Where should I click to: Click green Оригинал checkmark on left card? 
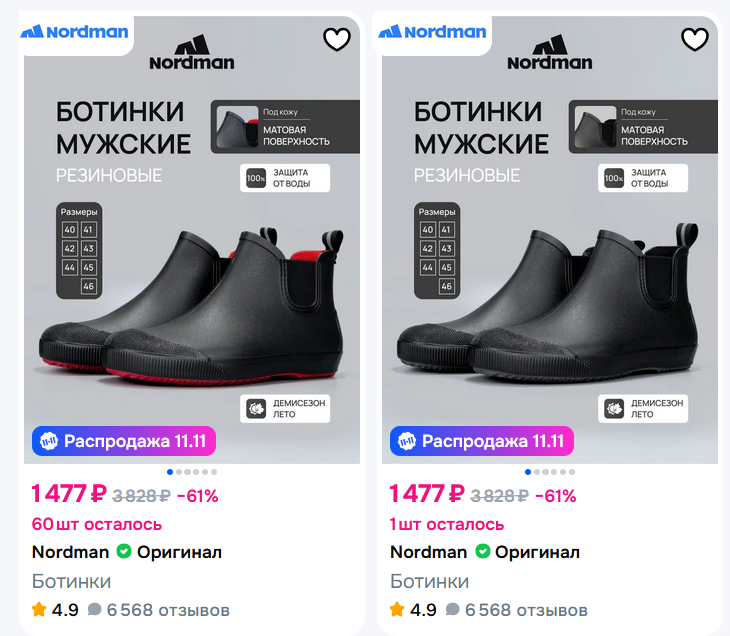coord(124,552)
